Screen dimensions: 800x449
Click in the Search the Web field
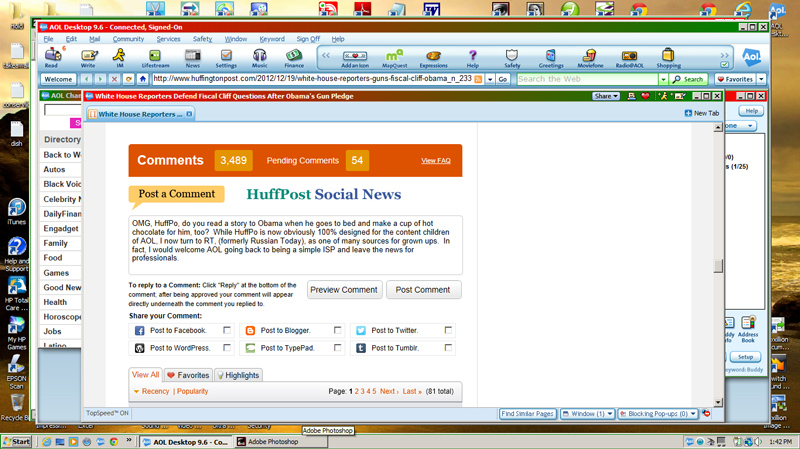[x=587, y=79]
